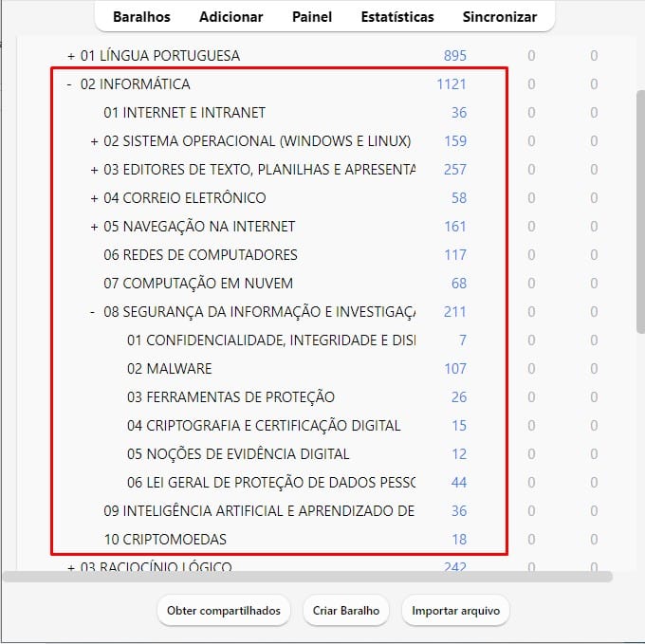Click the 895 new cards count
Screen dimensions: 645x644
coord(455,56)
